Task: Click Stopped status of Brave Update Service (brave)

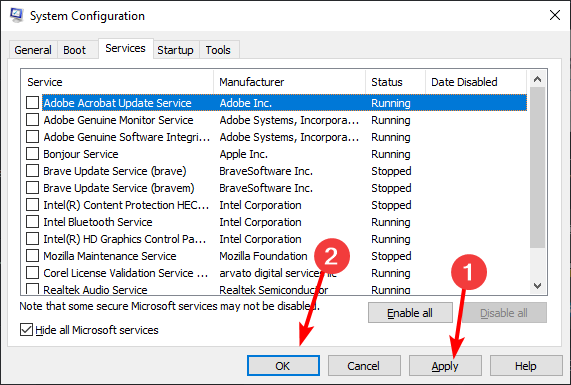Action: pos(391,171)
